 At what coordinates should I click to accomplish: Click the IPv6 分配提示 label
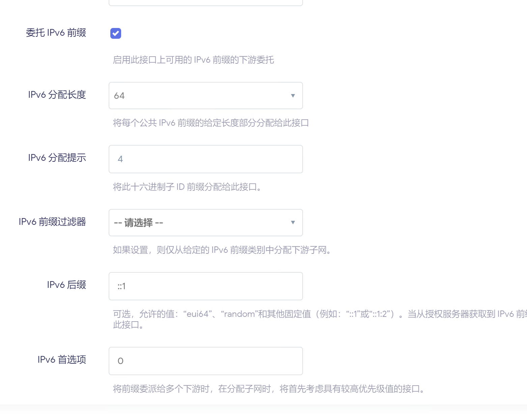pos(57,158)
